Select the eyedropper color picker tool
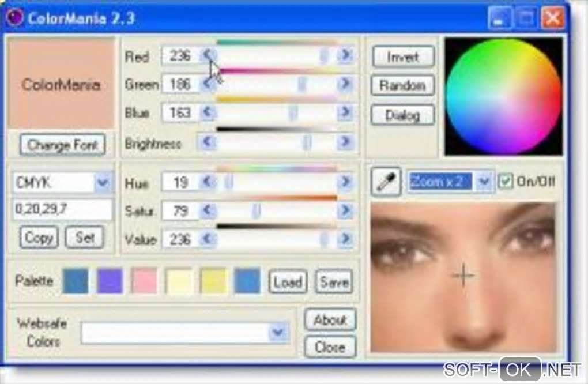This screenshot has width=588, height=384. coord(386,182)
